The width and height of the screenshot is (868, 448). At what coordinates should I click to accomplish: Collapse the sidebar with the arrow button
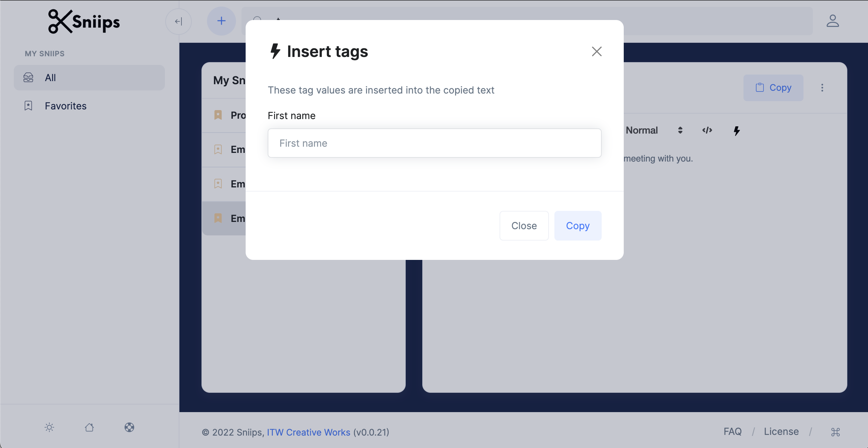click(x=178, y=21)
